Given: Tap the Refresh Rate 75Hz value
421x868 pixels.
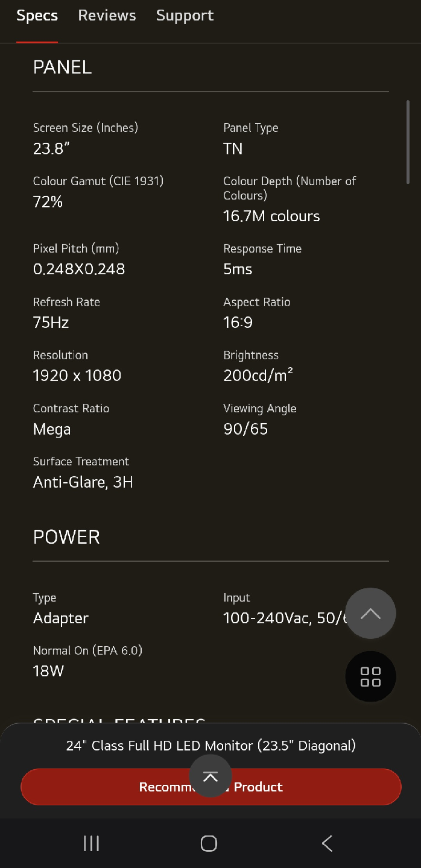Looking at the screenshot, I should (51, 322).
